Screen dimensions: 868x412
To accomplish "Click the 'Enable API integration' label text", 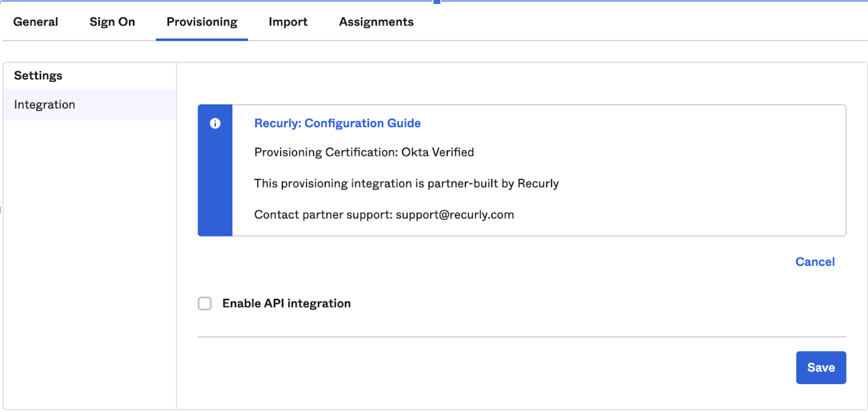I will click(286, 303).
